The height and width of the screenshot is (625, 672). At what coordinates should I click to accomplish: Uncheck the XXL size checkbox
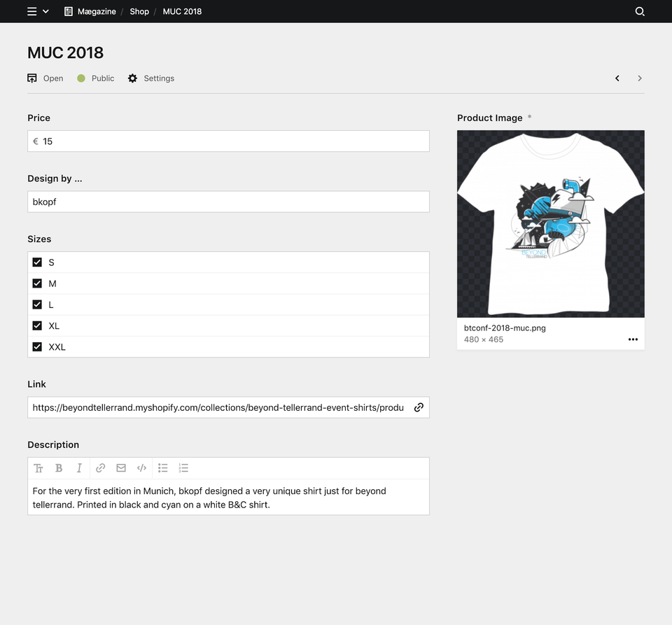pos(37,347)
